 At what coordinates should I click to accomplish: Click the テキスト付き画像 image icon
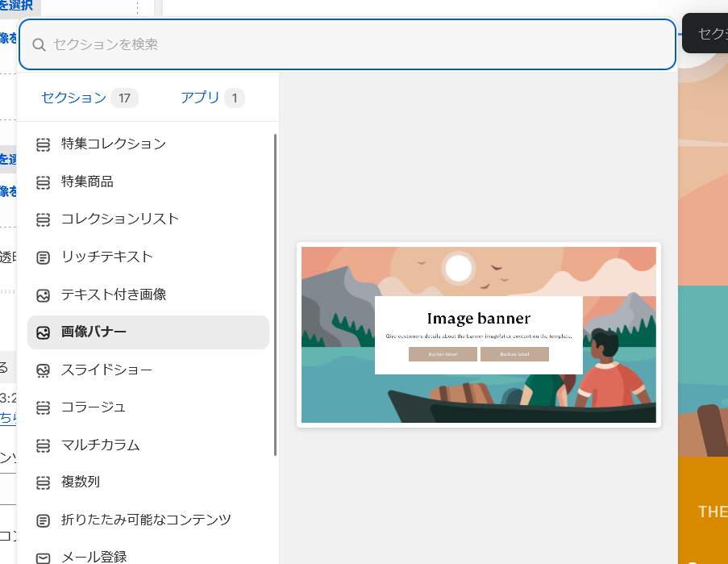coord(44,295)
